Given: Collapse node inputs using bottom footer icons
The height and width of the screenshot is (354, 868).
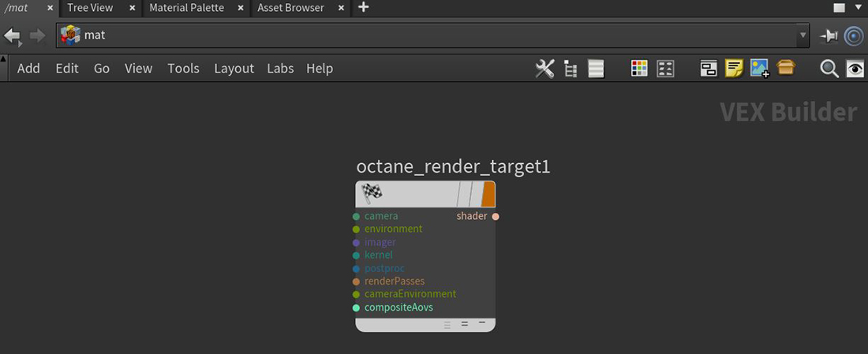Looking at the screenshot, I should (481, 322).
